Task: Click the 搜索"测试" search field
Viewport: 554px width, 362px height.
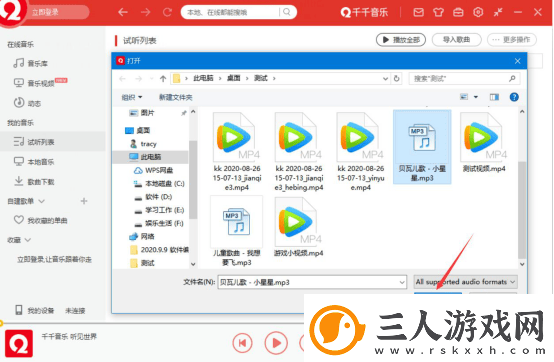Action: point(464,78)
